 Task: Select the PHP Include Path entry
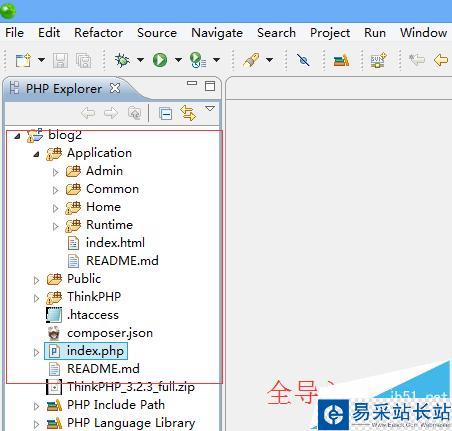(116, 405)
